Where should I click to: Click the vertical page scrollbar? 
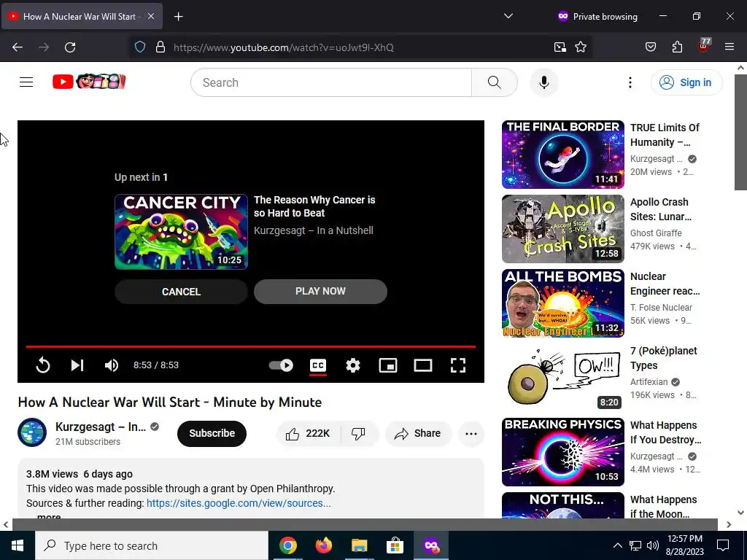(741, 131)
